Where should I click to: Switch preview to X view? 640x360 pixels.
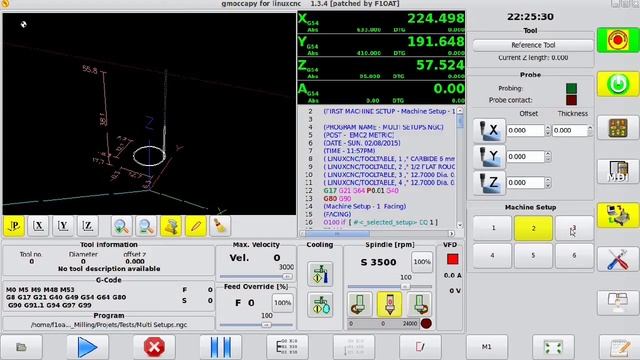pyautogui.click(x=38, y=226)
